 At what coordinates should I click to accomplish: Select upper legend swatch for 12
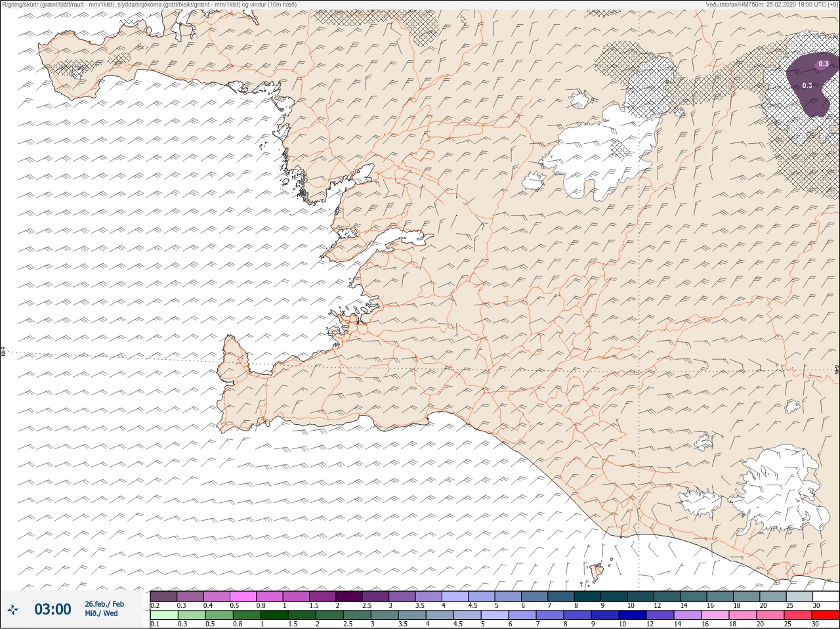[667, 596]
